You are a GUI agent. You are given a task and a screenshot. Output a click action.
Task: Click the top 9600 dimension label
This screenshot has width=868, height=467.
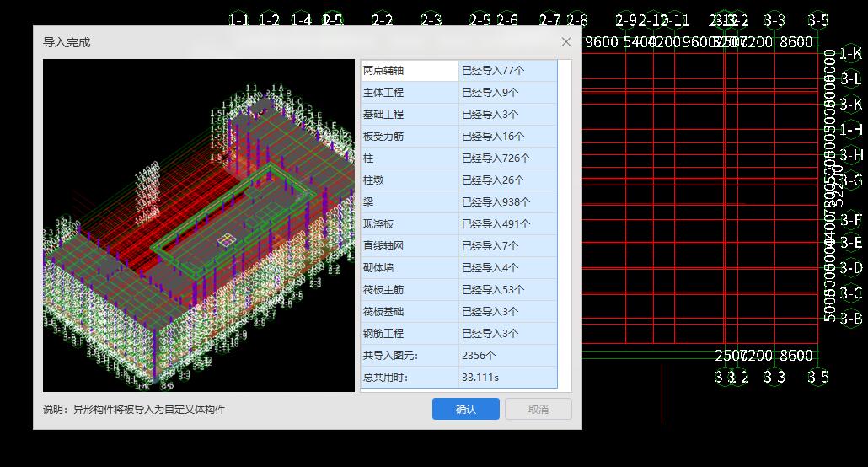coord(601,42)
